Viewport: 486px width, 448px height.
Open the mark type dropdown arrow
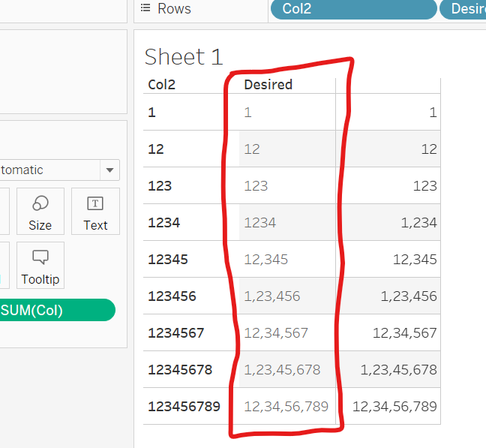click(109, 170)
